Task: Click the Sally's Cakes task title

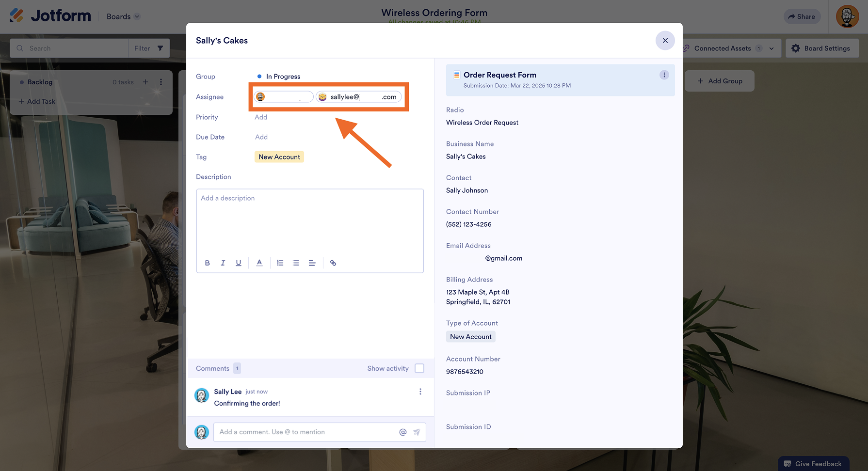Action: tap(222, 41)
